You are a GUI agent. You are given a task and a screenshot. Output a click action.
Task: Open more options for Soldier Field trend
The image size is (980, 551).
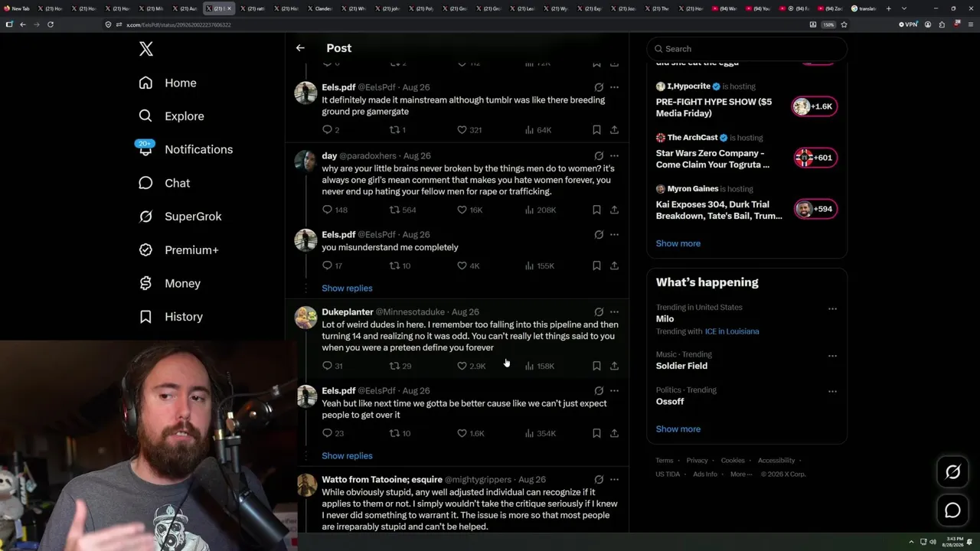click(832, 356)
